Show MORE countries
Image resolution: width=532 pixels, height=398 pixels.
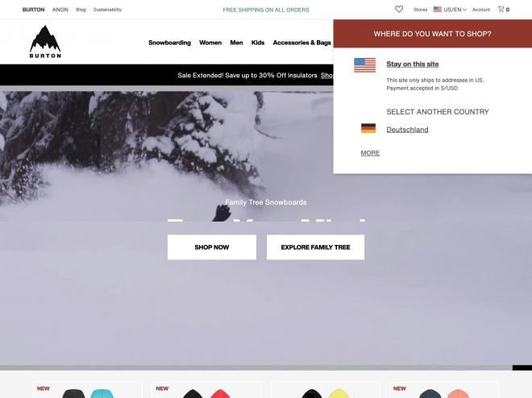(370, 153)
